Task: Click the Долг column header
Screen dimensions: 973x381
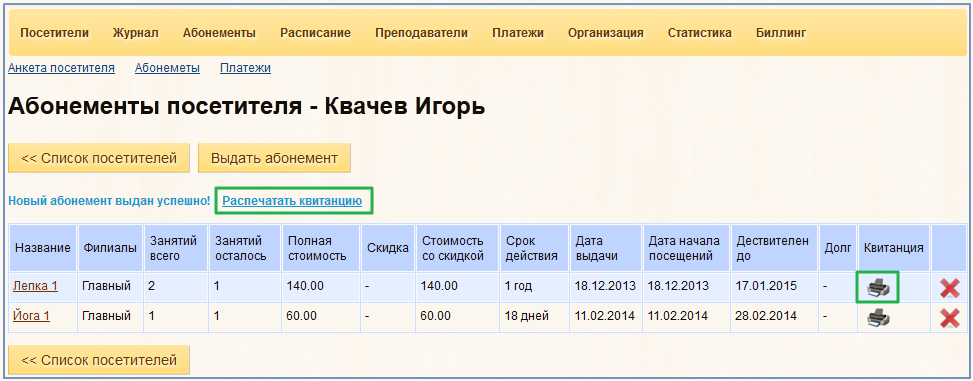Action: [838, 248]
